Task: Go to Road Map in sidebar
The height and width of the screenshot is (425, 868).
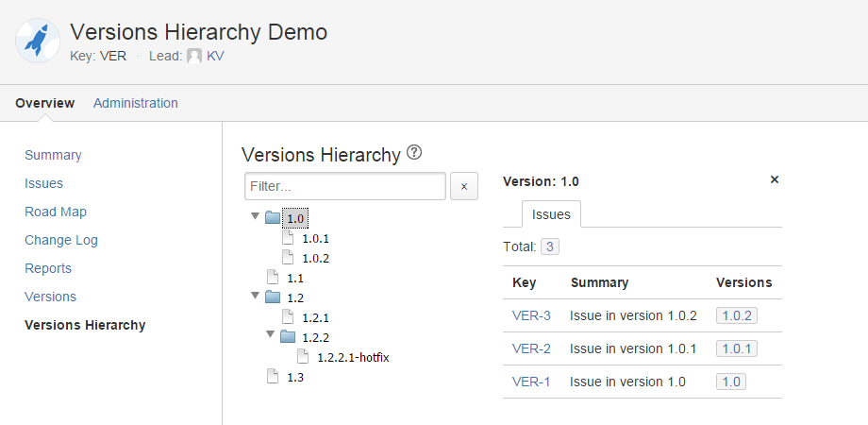Action: coord(56,212)
